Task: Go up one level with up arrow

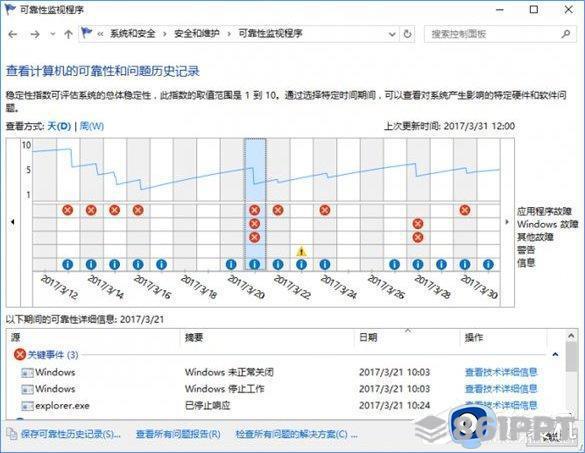Action: pos(68,34)
